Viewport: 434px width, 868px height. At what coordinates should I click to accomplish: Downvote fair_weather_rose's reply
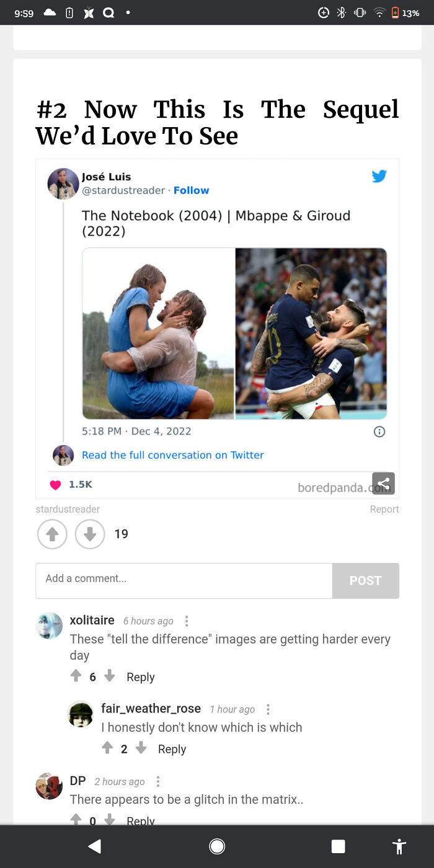141,748
